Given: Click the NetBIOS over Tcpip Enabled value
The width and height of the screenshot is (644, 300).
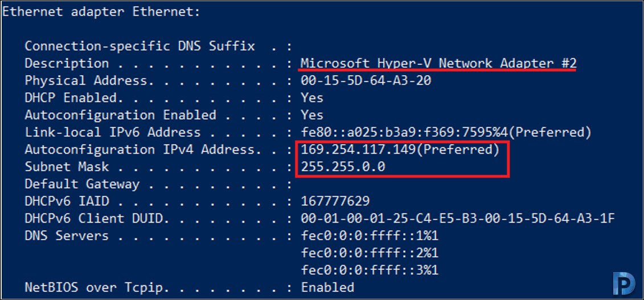Looking at the screenshot, I should (x=328, y=287).
